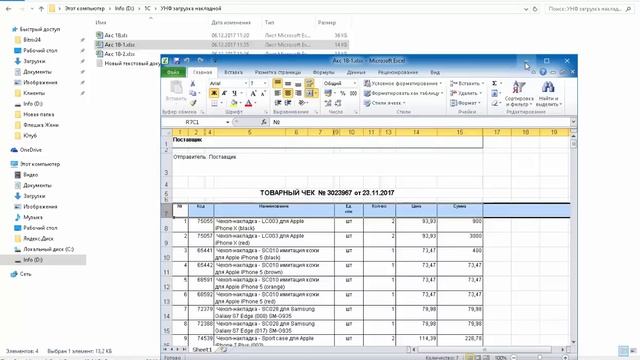Choose font color red A

click(249, 103)
